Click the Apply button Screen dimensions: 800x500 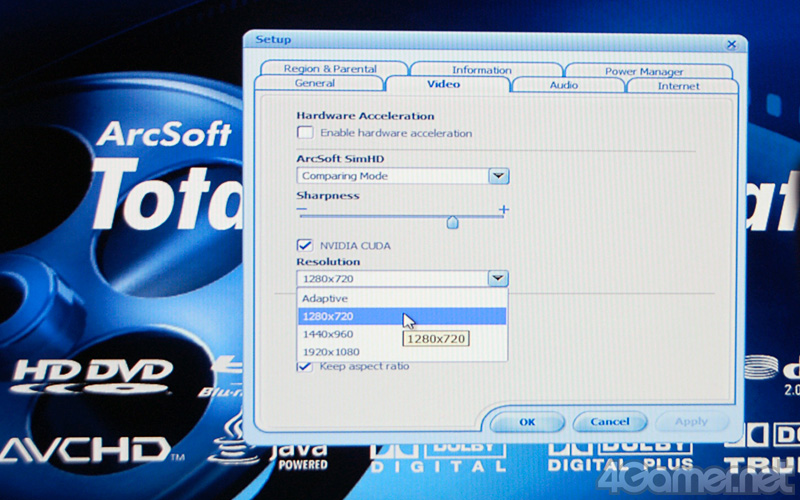point(692,422)
